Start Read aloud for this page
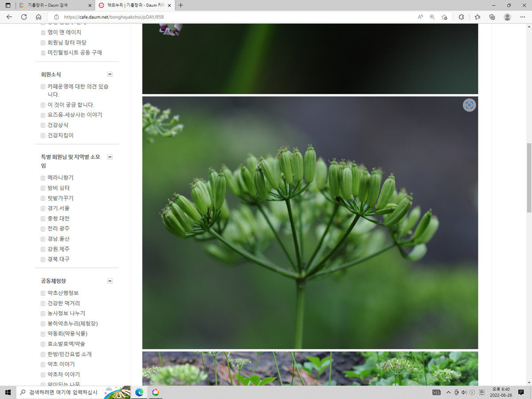The image size is (532, 399). [420, 17]
